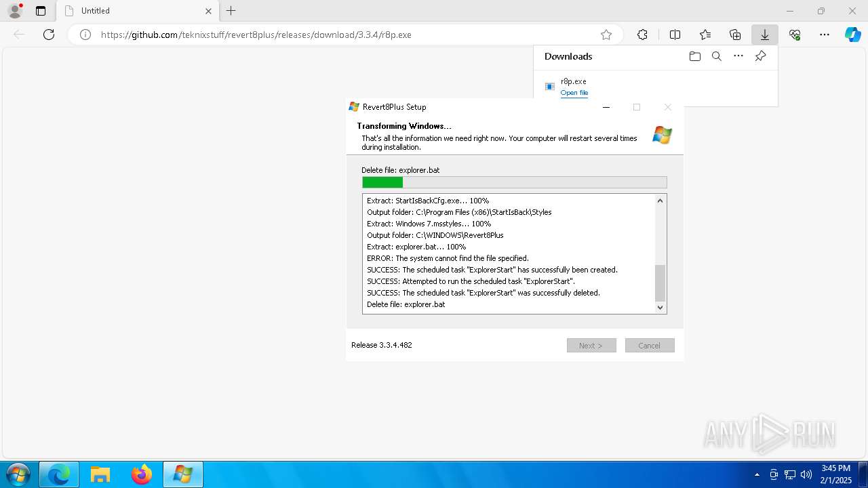The image size is (868, 488).
Task: Open File Explorer from taskbar
Action: click(x=100, y=474)
